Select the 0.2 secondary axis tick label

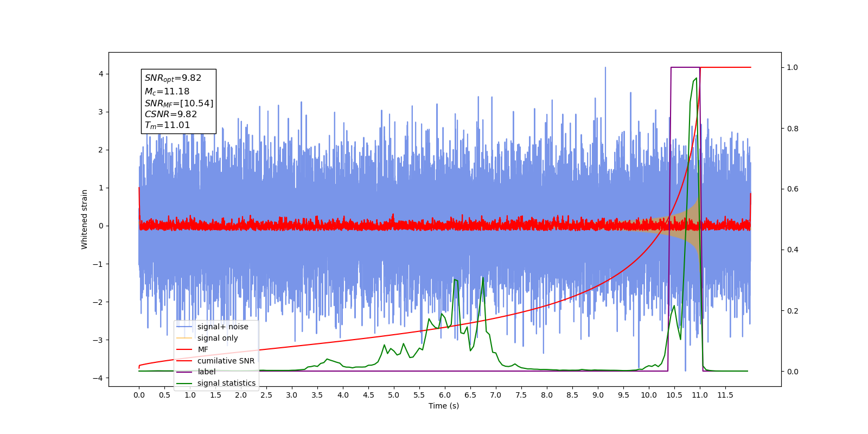coord(793,311)
